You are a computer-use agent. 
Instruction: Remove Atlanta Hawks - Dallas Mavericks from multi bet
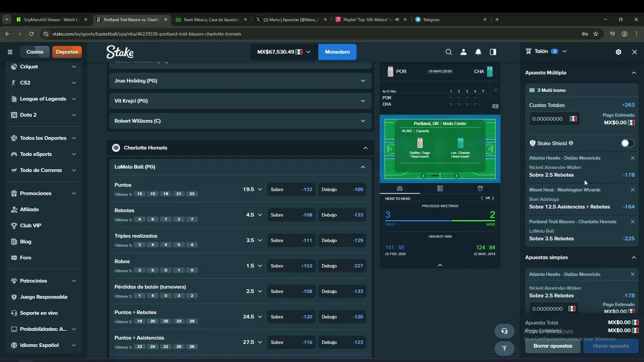[x=632, y=158]
